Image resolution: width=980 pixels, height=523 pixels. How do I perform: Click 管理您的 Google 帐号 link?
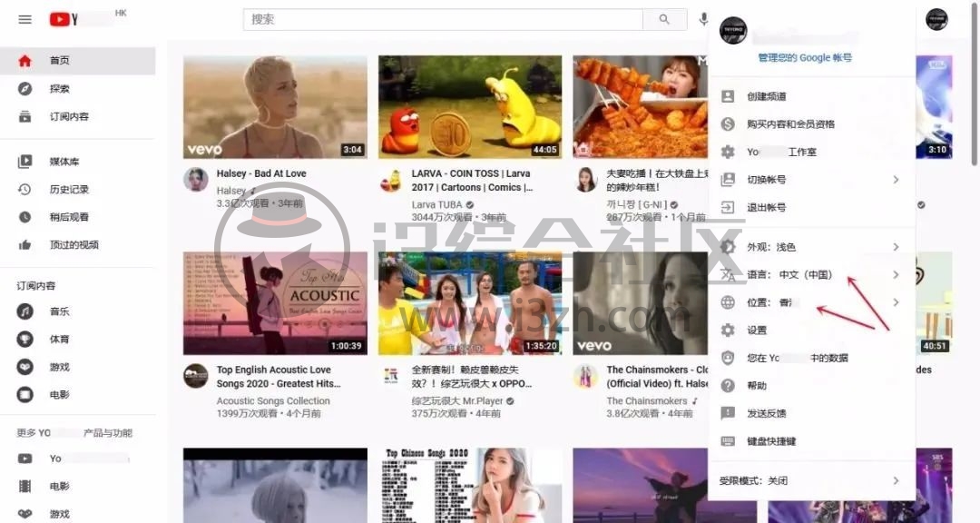[804, 57]
